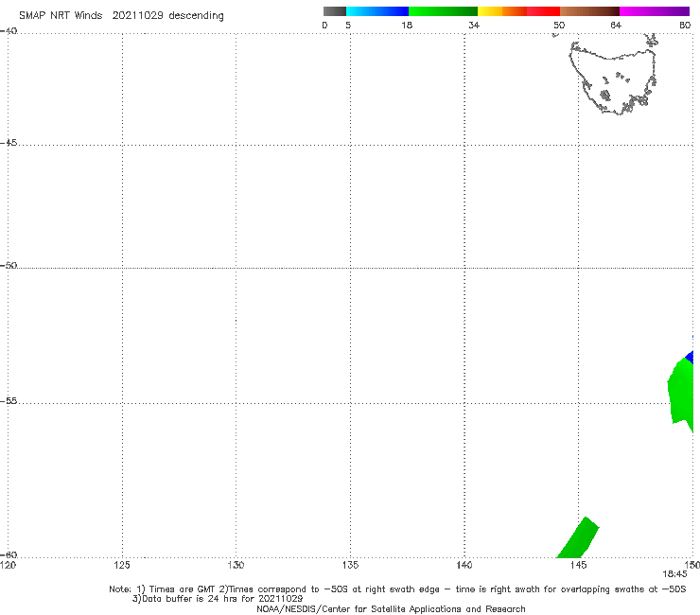Click the swath time label 18:45
The height and width of the screenshot is (615, 700).
click(674, 574)
